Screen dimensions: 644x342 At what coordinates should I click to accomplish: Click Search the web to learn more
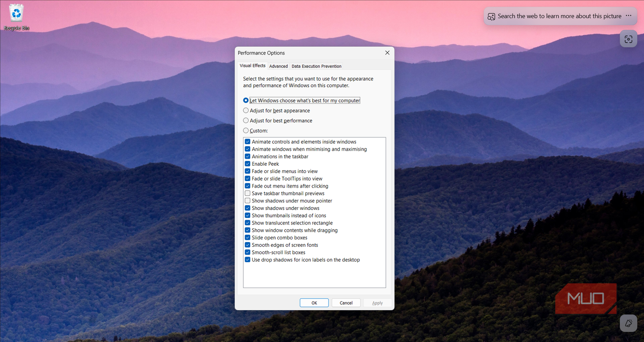point(559,16)
